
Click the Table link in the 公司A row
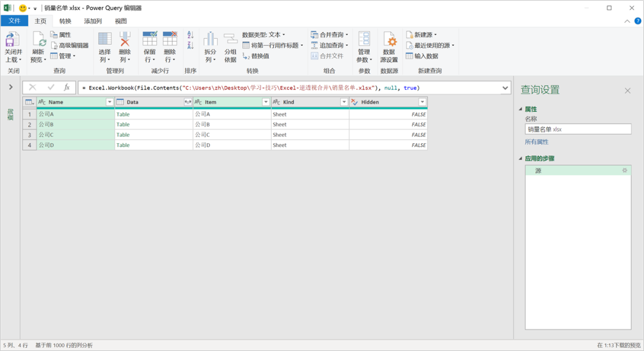pyautogui.click(x=123, y=114)
